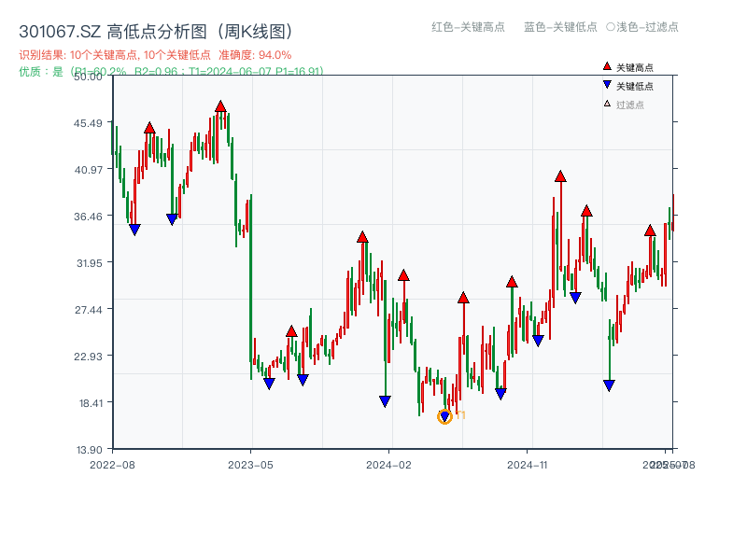Toggle the 关键低点 legend label
This screenshot has width=747, height=560.
[635, 86]
